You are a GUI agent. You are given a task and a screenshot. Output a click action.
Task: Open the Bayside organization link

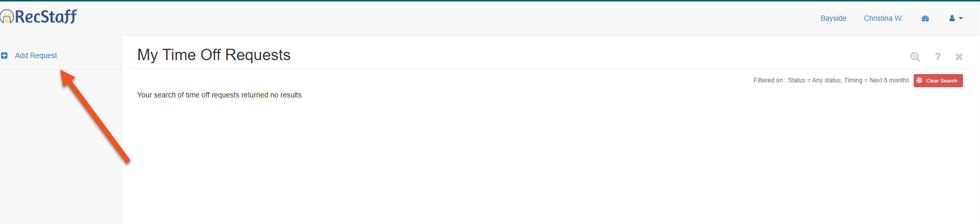click(833, 18)
